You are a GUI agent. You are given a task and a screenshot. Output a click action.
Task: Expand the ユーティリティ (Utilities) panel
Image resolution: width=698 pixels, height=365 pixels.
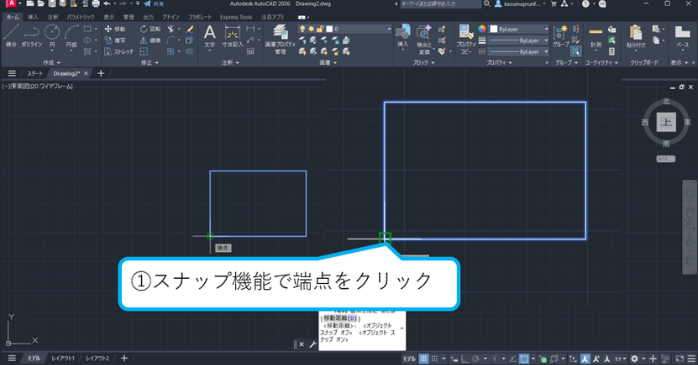[601, 63]
